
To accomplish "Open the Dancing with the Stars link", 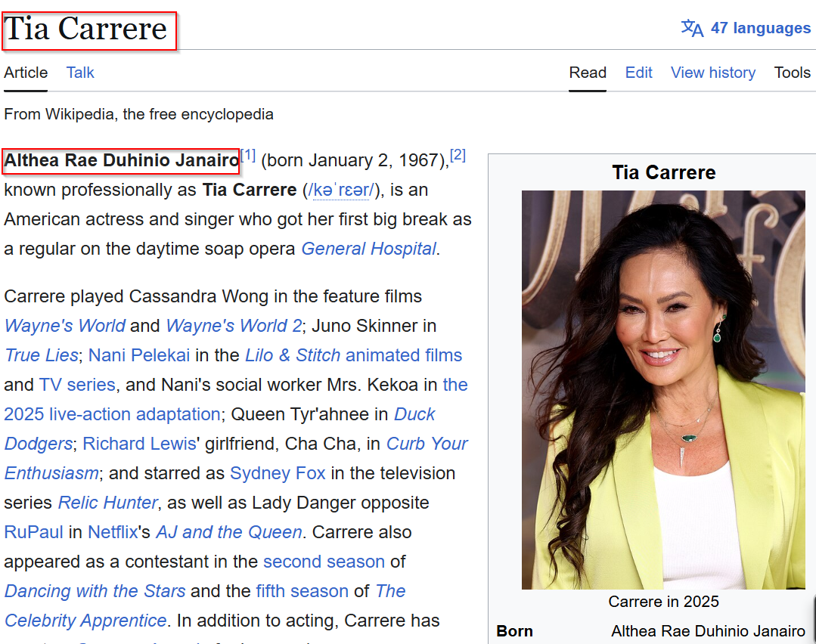I will tap(95, 591).
